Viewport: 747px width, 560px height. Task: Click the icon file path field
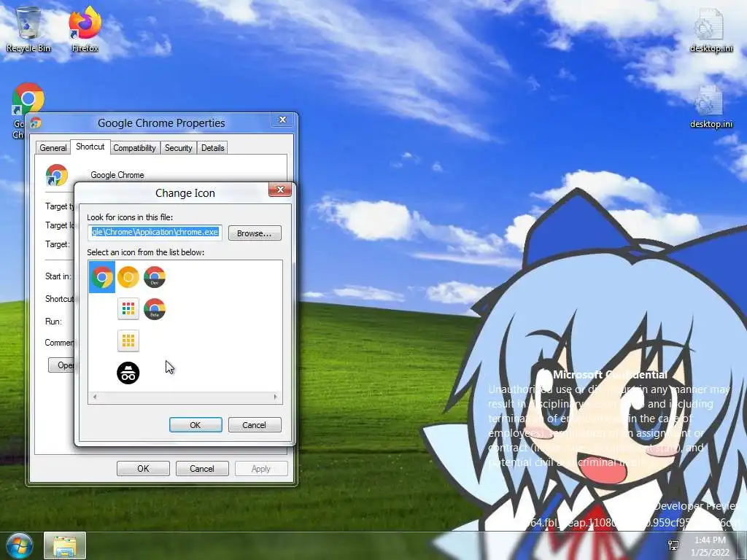[x=155, y=233]
